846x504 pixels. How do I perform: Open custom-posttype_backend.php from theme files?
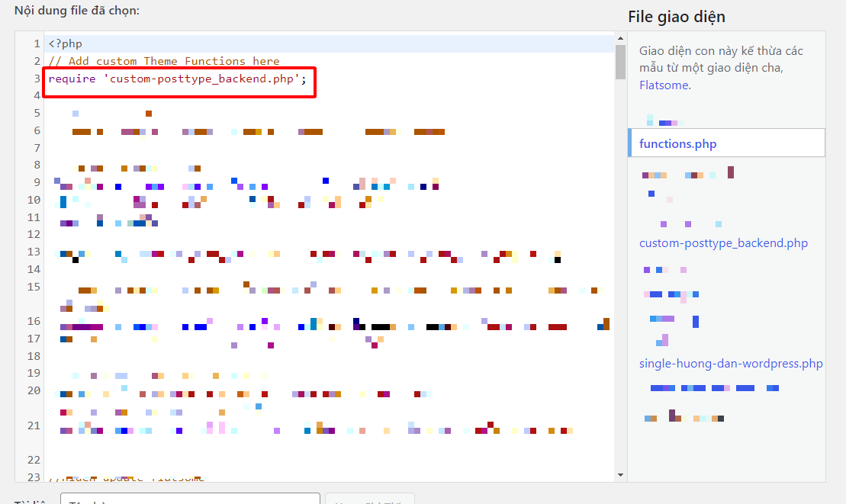pyautogui.click(x=723, y=243)
